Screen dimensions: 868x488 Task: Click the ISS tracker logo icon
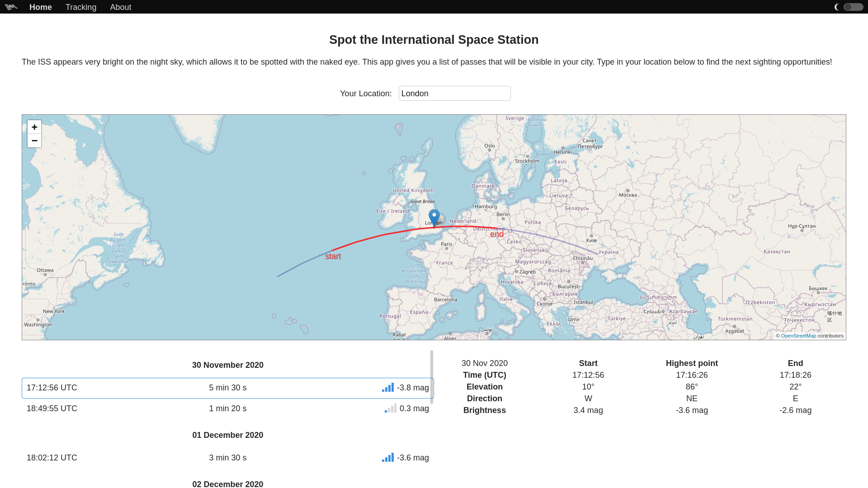click(x=11, y=7)
